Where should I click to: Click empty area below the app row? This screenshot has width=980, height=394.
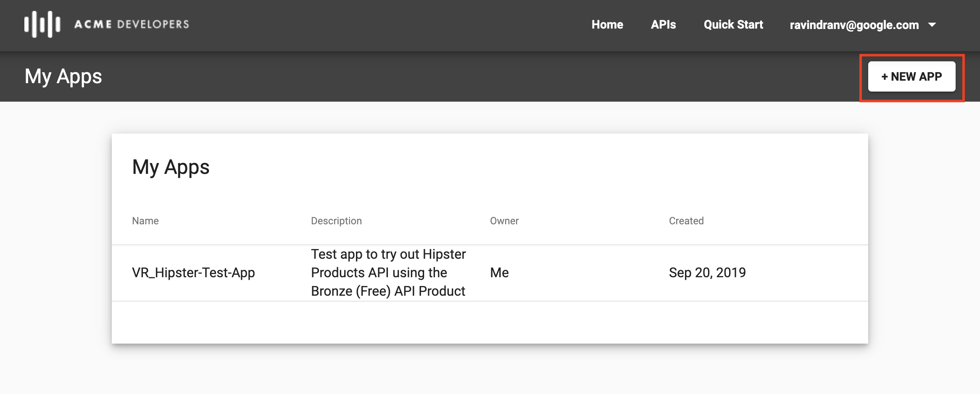coord(490,322)
